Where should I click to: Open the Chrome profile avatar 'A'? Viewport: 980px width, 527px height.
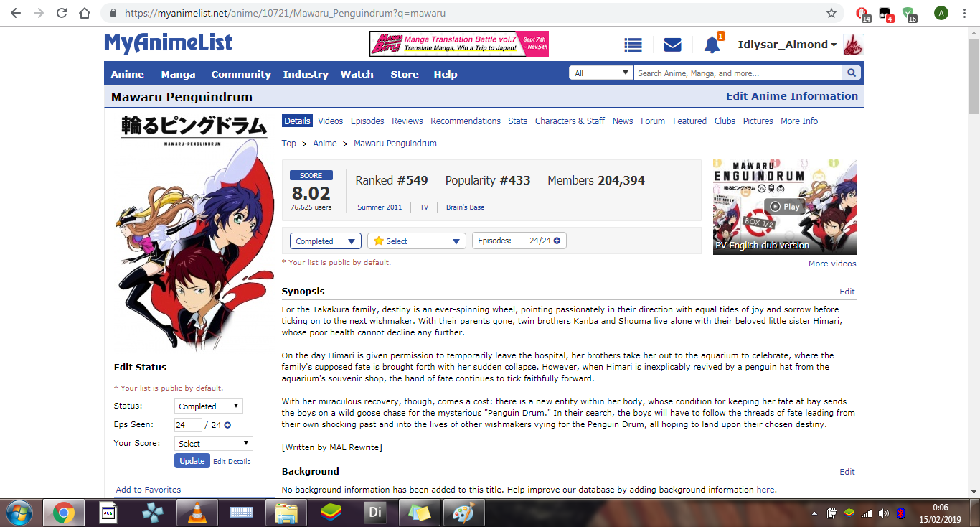[x=941, y=13]
